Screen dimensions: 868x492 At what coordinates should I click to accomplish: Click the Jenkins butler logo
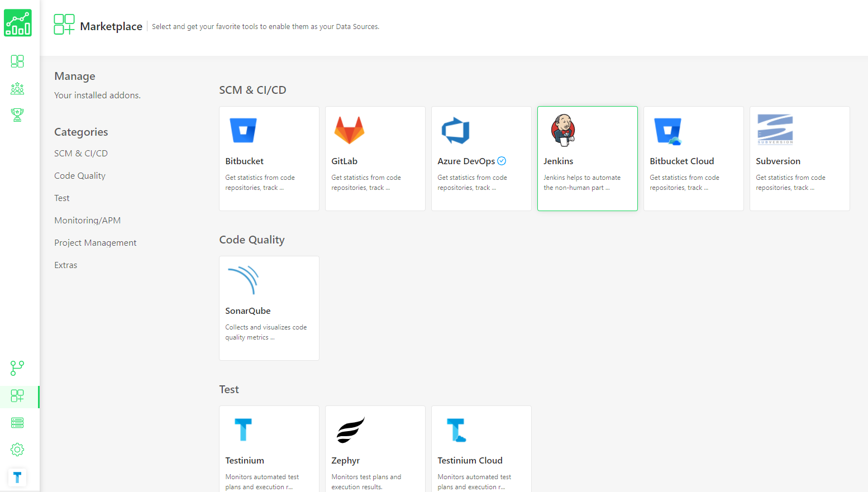(563, 130)
